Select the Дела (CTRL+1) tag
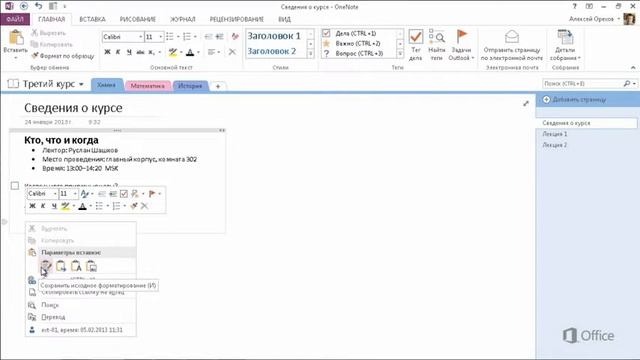The image size is (640, 360). click(356, 33)
